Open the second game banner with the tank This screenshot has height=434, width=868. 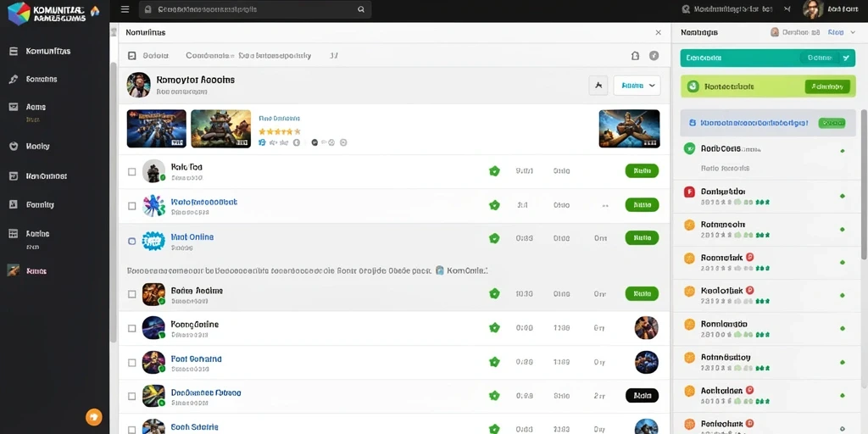click(221, 129)
